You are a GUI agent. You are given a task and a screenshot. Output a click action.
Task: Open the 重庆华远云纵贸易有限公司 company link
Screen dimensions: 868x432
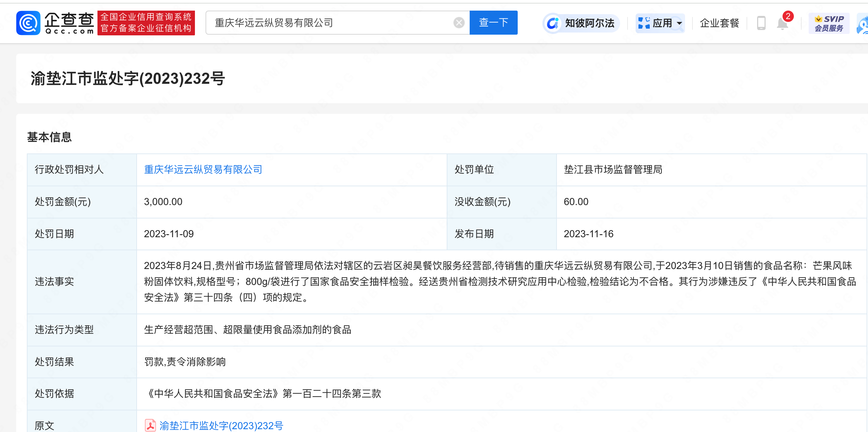[203, 170]
